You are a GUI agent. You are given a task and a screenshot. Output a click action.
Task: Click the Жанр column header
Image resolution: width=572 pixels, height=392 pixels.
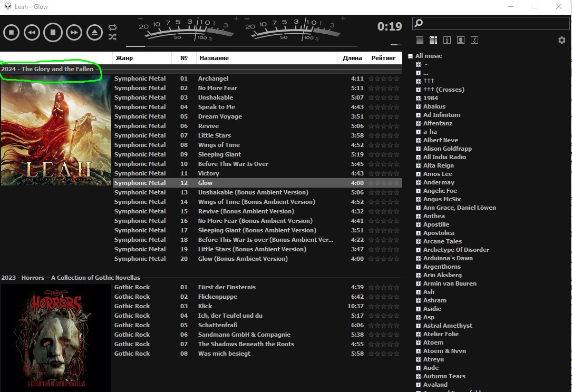pos(142,58)
